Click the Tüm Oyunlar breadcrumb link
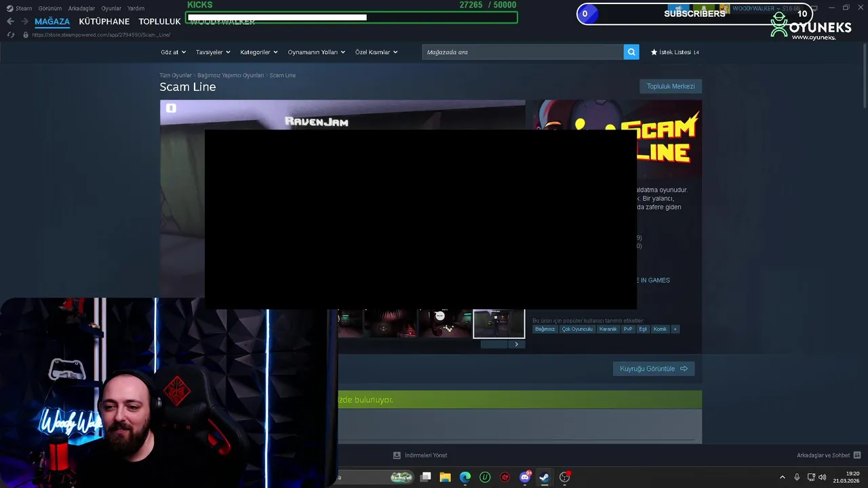This screenshot has width=868, height=488. coord(176,75)
